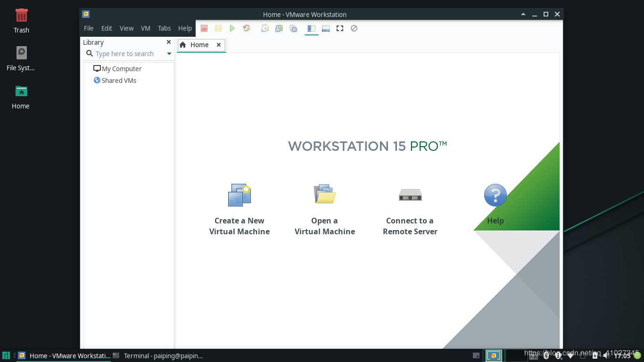Select Shared VMs in Library tree

coord(115,80)
